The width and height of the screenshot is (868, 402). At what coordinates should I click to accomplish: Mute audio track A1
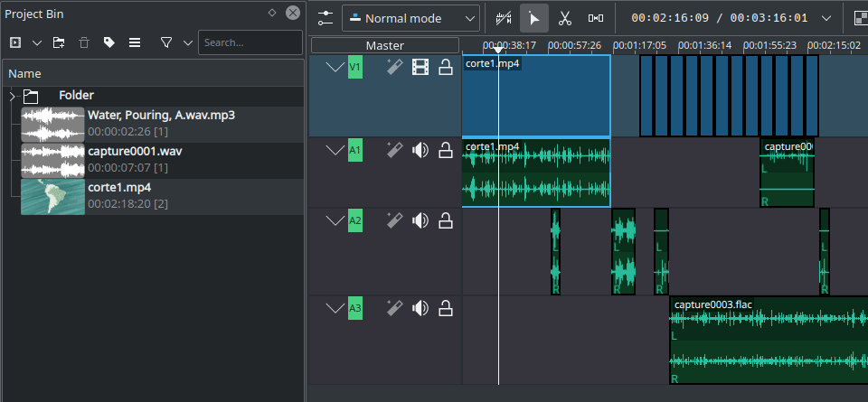click(420, 150)
